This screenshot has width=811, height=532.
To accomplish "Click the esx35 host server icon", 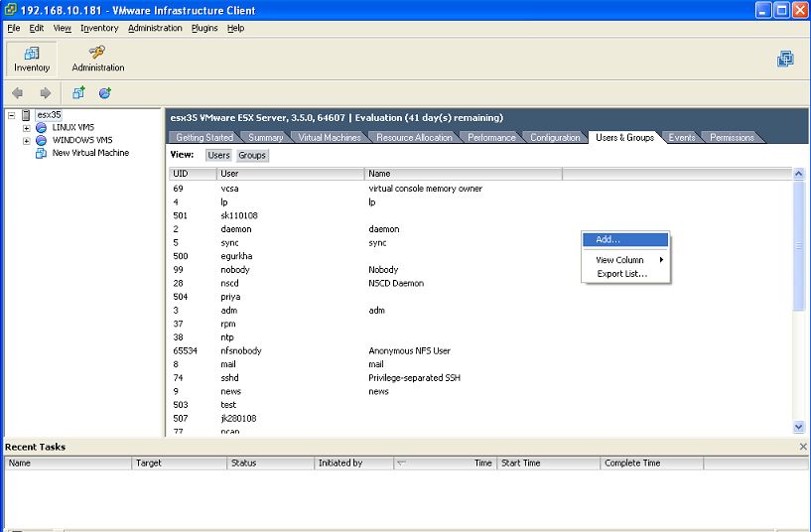I will 26,115.
